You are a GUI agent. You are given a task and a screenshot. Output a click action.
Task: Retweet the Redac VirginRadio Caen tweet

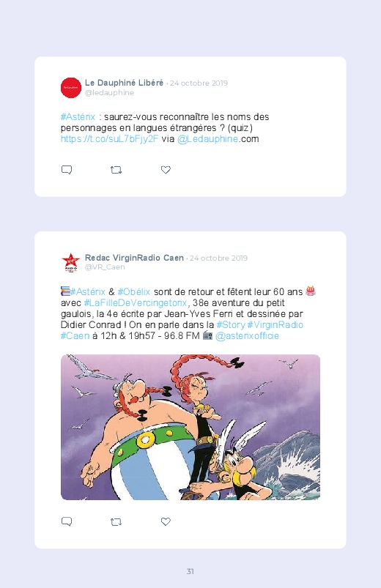(x=116, y=521)
